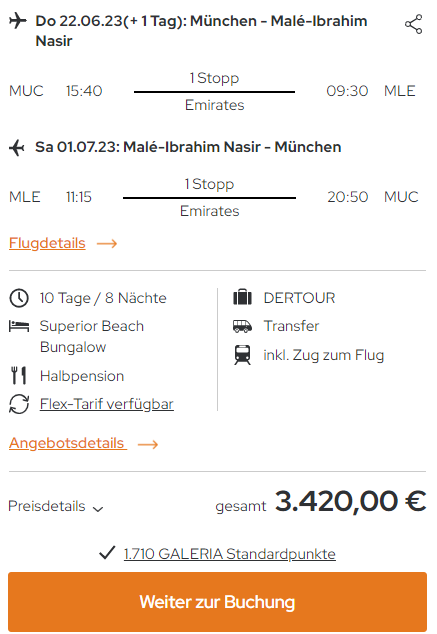Click the train icon for Zug zum Flug
Viewport: 437px width, 634px height.
tap(242, 355)
